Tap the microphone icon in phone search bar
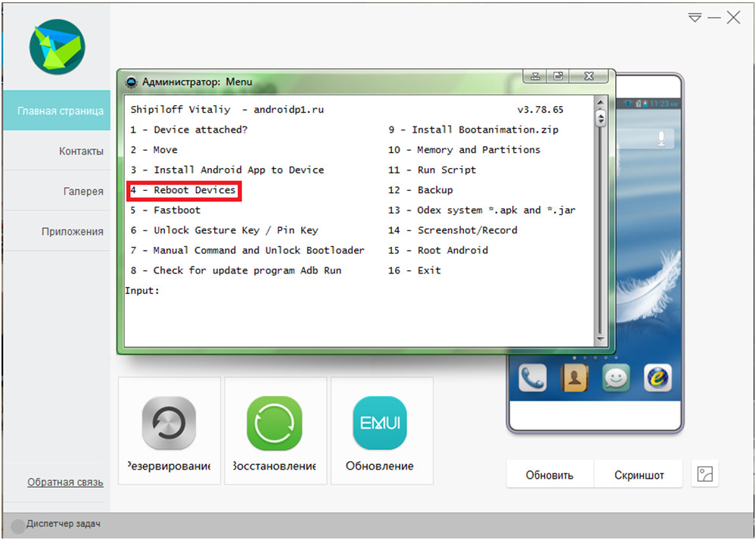 tap(662, 138)
